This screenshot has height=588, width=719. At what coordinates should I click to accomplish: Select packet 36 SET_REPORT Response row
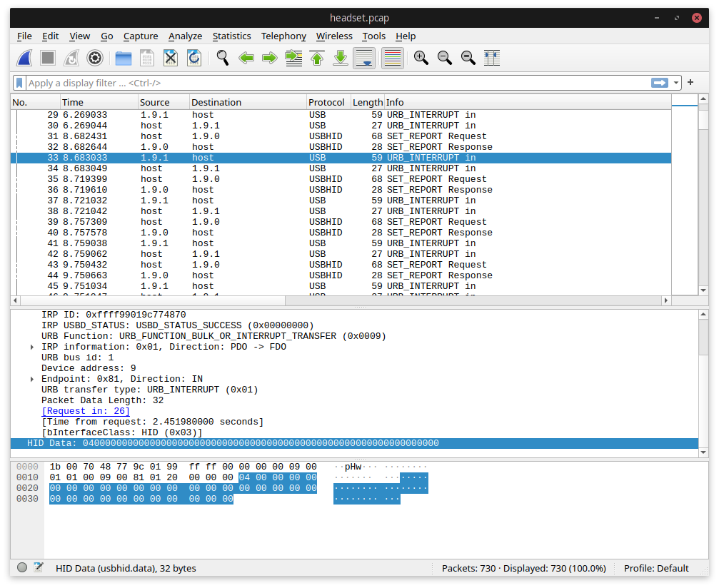[x=341, y=190]
